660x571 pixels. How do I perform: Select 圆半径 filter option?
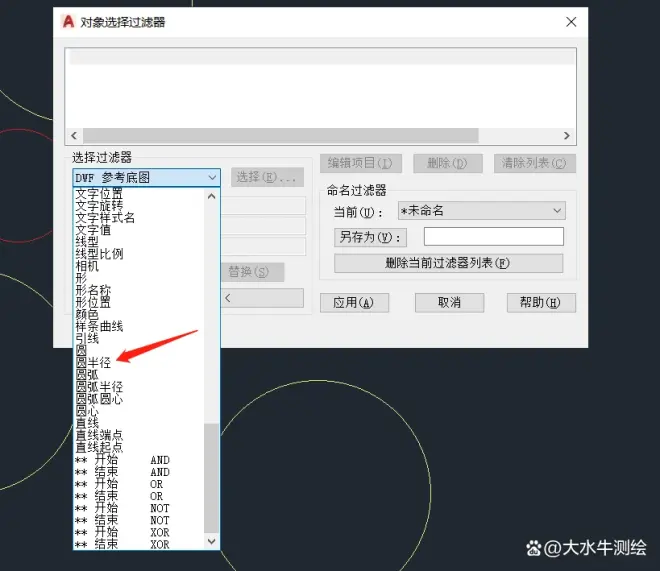click(93, 363)
